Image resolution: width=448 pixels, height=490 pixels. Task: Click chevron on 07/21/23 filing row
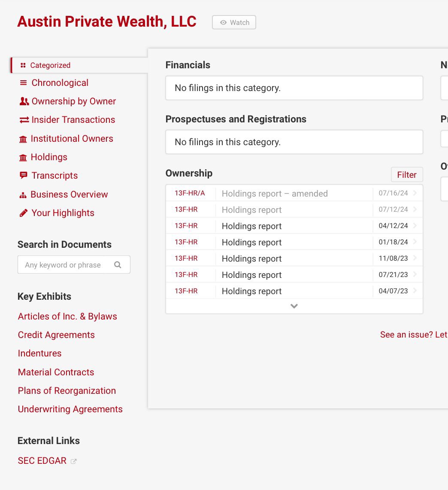tap(415, 274)
